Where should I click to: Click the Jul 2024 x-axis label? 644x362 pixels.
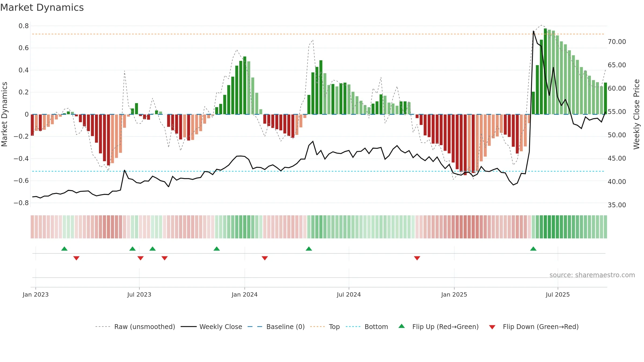tap(349, 294)
